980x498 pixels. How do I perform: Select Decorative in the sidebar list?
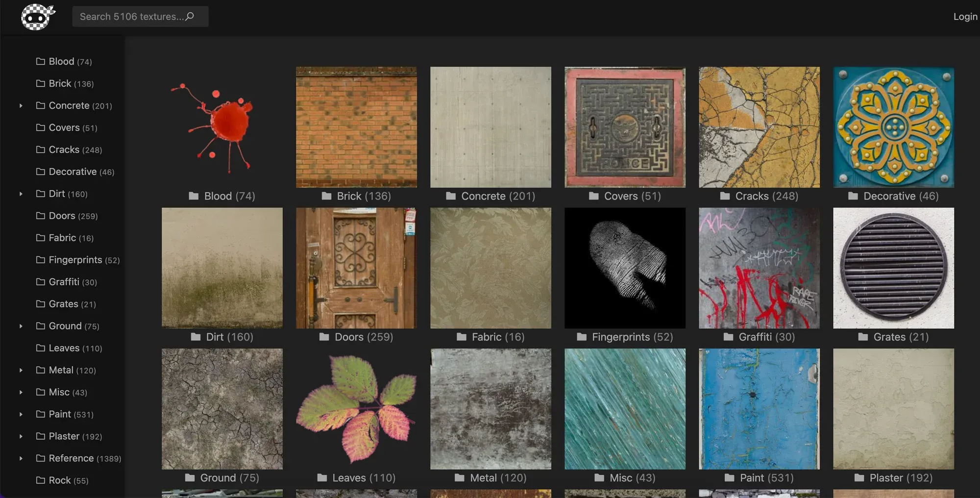coord(73,172)
